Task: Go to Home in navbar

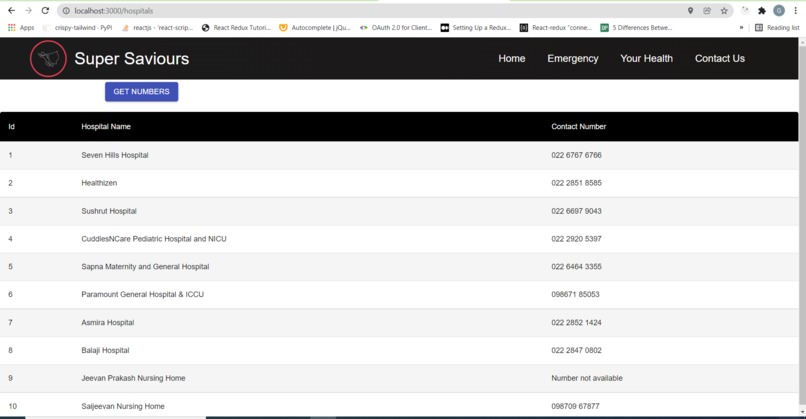Action: [x=511, y=59]
